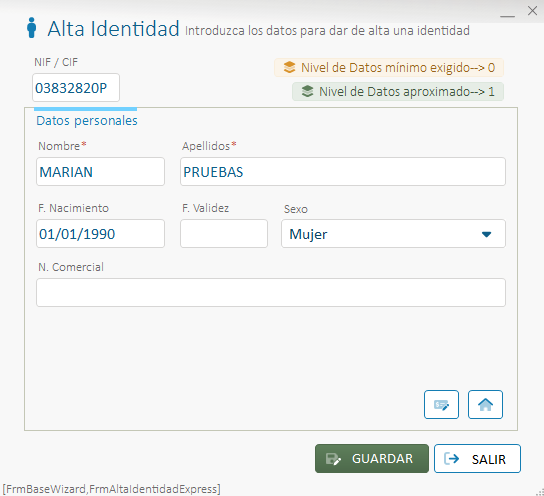This screenshot has height=496, width=544.
Task: Click the home address icon button
Action: [485, 404]
